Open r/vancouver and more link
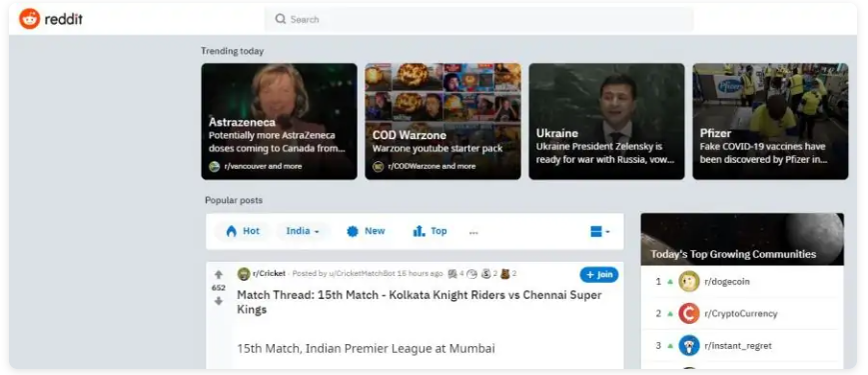The width and height of the screenshot is (868, 375). click(263, 166)
